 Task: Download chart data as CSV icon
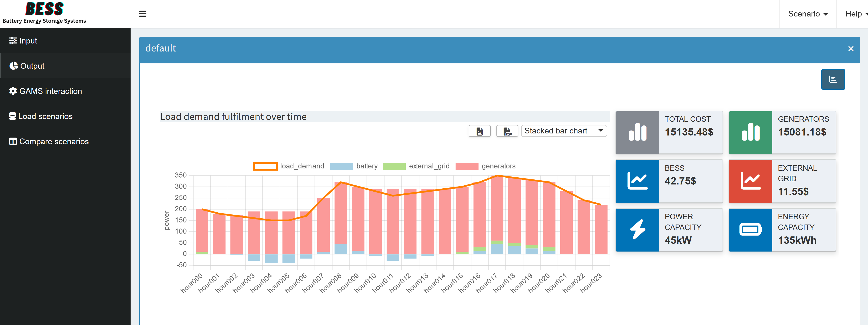tap(507, 131)
